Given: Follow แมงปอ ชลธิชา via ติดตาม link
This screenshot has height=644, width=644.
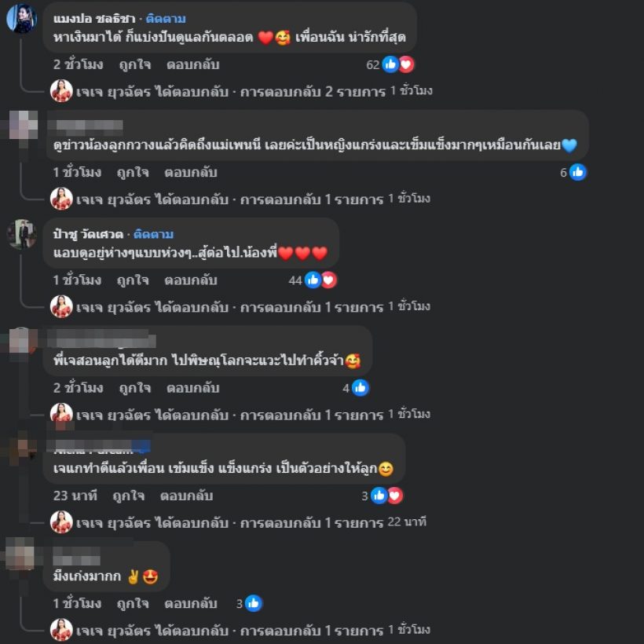Looking at the screenshot, I should click(166, 19).
